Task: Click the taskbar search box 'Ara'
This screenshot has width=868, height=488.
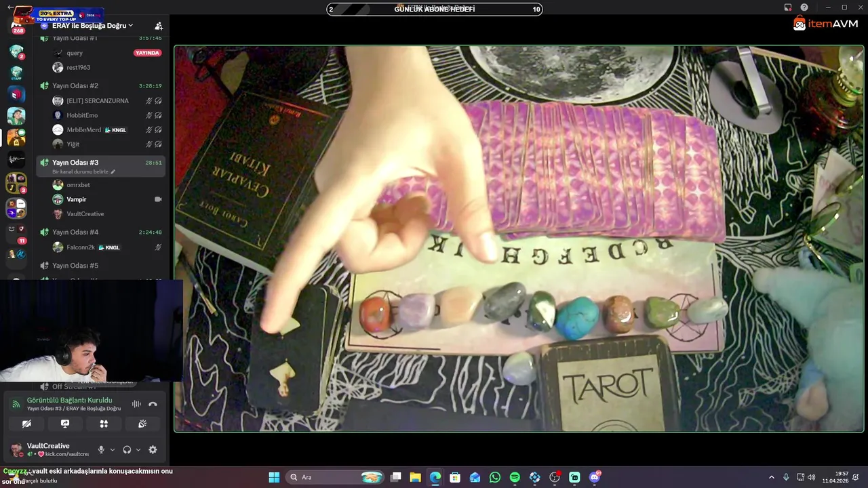Action: point(336,477)
